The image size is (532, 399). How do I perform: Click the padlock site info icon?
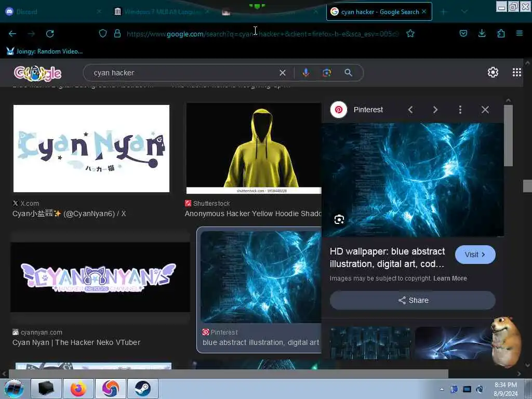pos(117,33)
